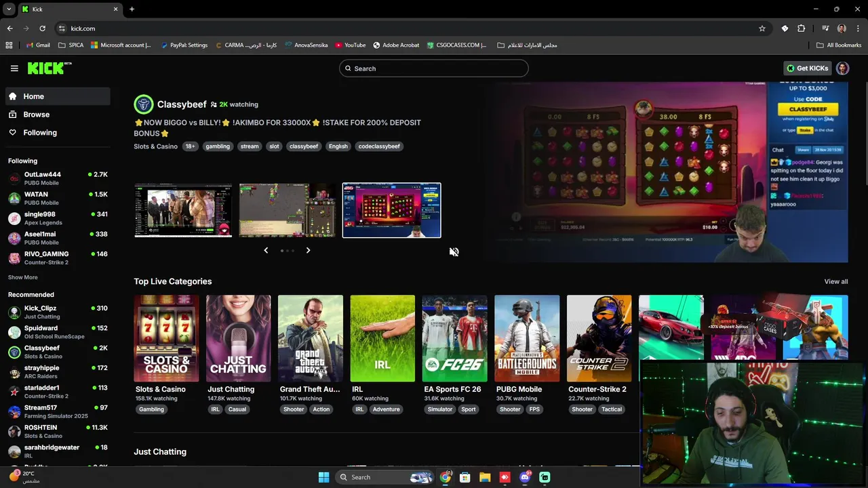Open Google apps grid in bookmarks bar
Screen dimensions: 868x488
click(9, 45)
